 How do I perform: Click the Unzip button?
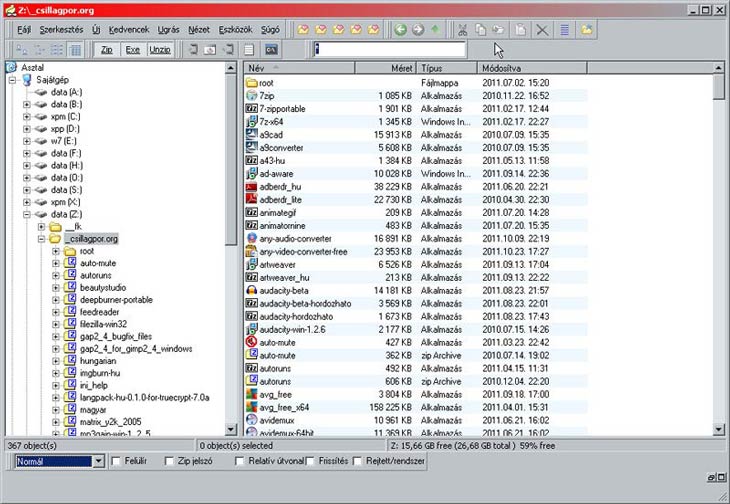(160, 49)
